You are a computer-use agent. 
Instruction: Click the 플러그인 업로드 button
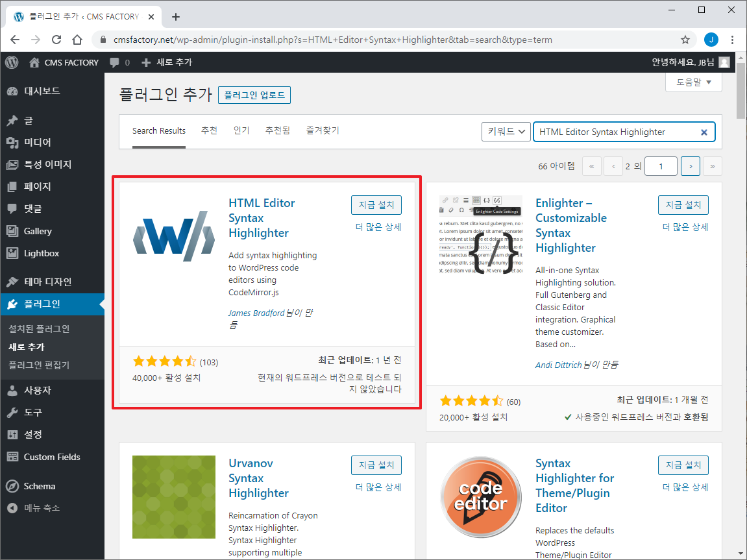click(254, 95)
